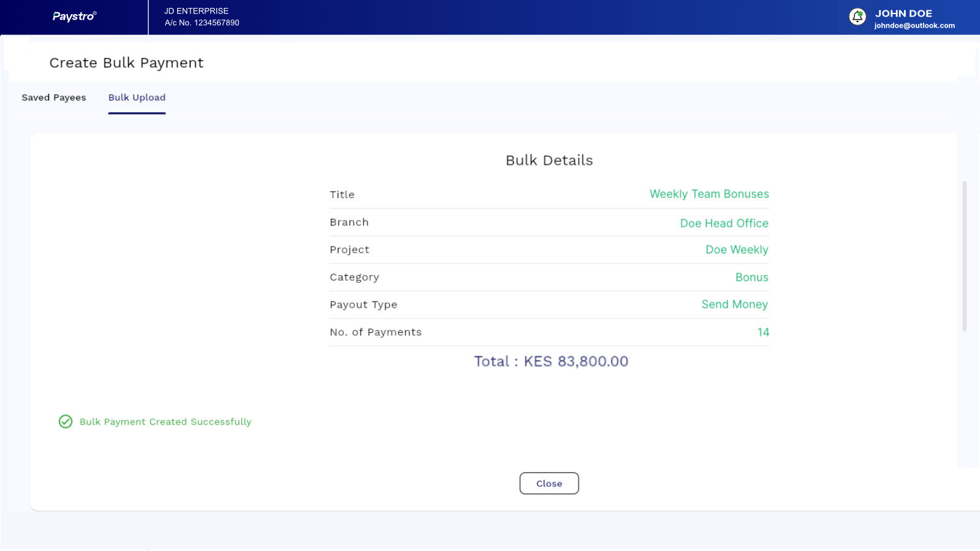Click the Send Money payout type value
Screen dimensions: 980x551
(734, 305)
